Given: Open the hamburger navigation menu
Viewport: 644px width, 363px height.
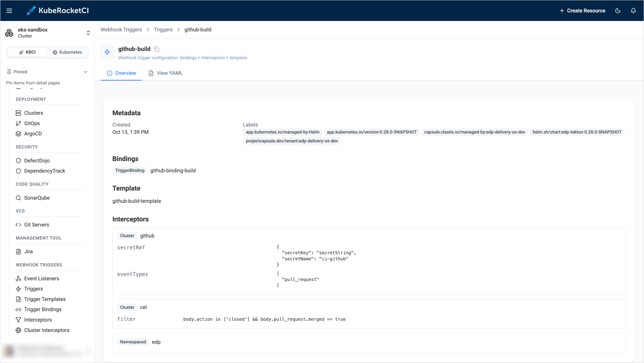Looking at the screenshot, I should click(x=9, y=11).
